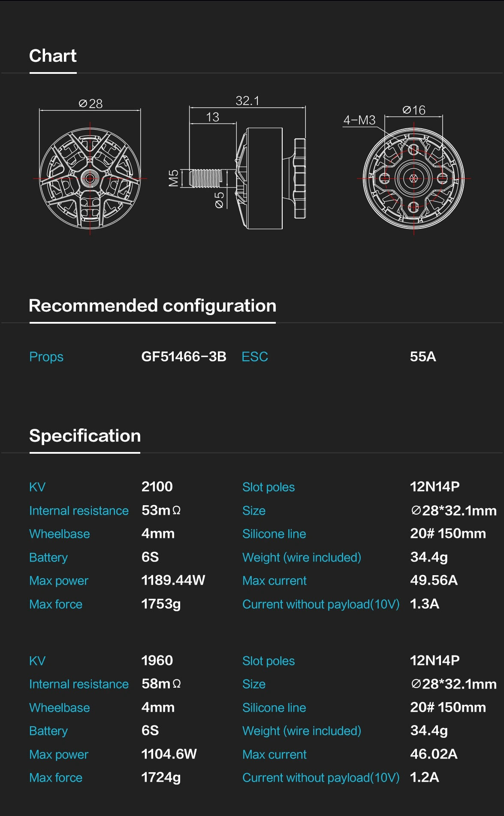Image resolution: width=504 pixels, height=816 pixels.
Task: Click the Props label
Action: click(46, 357)
